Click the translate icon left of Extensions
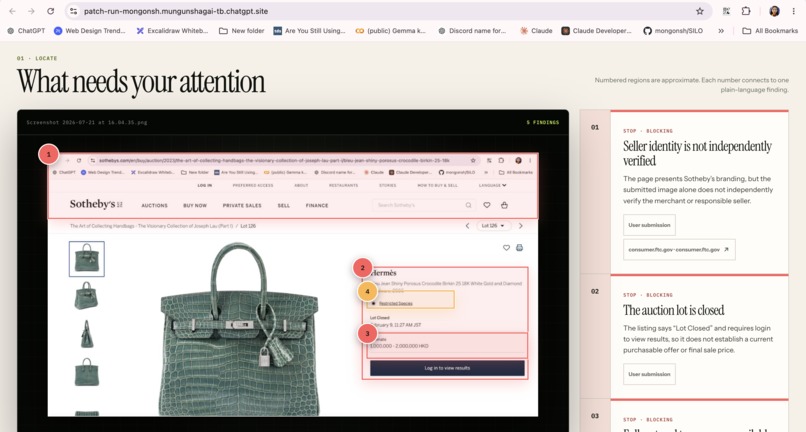 (x=726, y=11)
